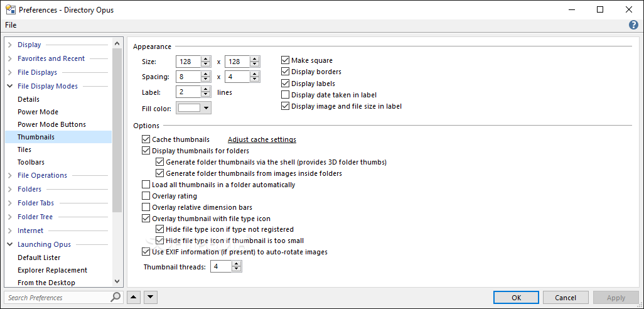Decrease the thumbnail height size value

tap(255, 64)
